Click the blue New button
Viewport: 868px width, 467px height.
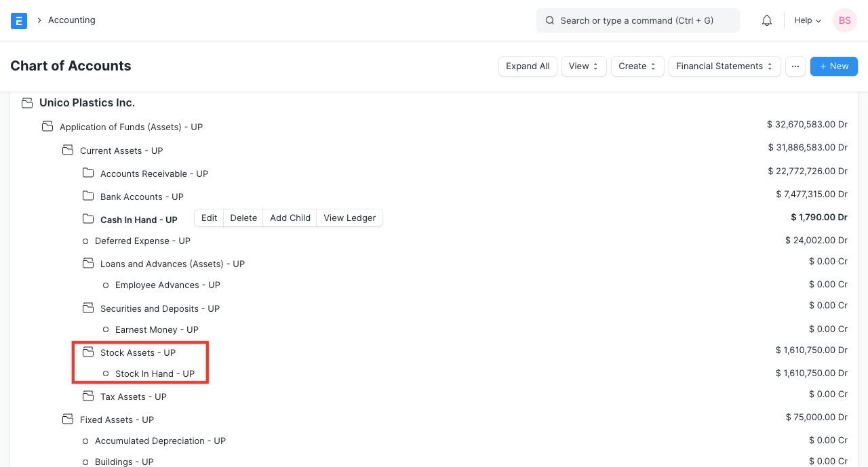point(833,66)
